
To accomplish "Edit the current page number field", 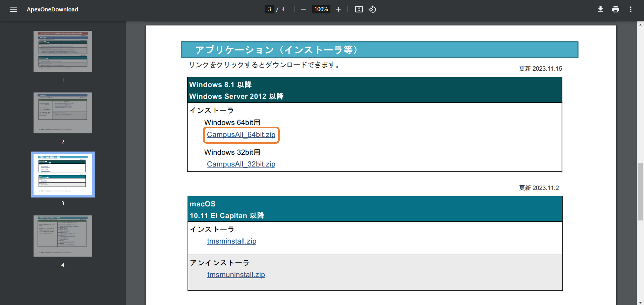I will [x=269, y=9].
